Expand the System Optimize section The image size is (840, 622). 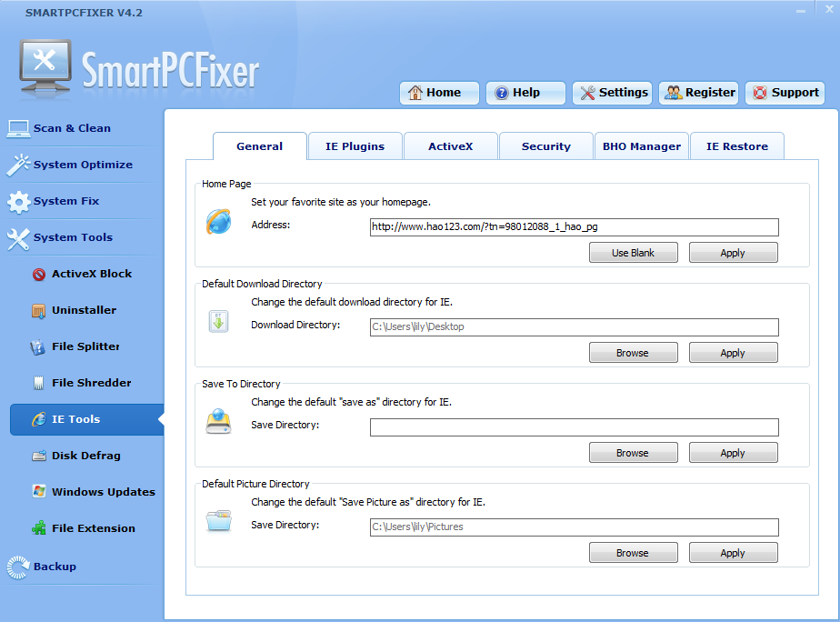click(82, 165)
